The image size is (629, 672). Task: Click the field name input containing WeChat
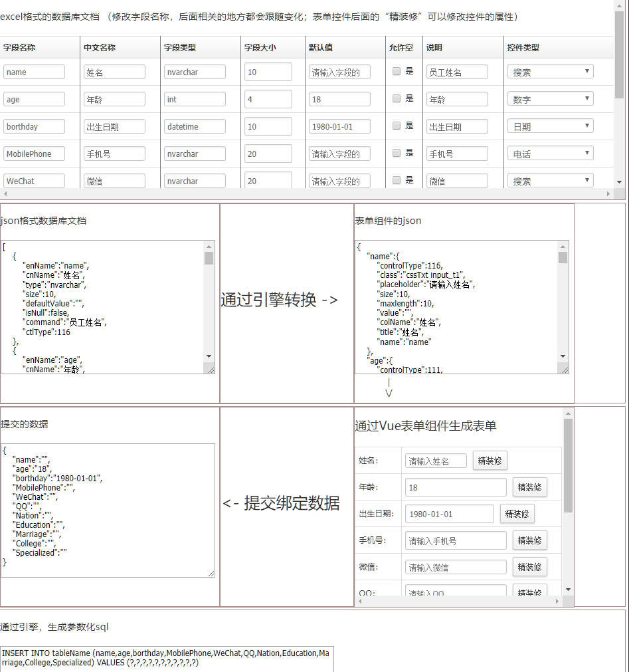coord(35,181)
